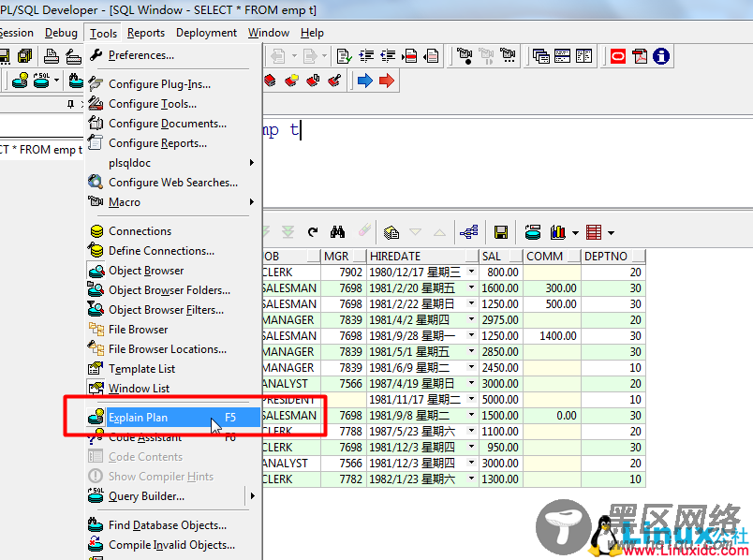Screen dimensions: 753x560
Task: Click inside the SQL editor text area
Action: [x=507, y=161]
